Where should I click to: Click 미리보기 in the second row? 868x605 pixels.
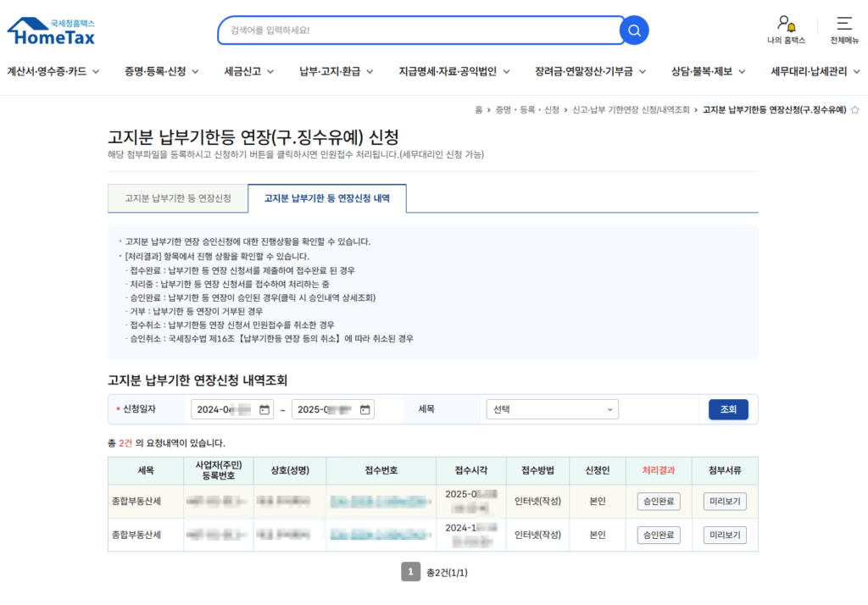[x=725, y=536]
